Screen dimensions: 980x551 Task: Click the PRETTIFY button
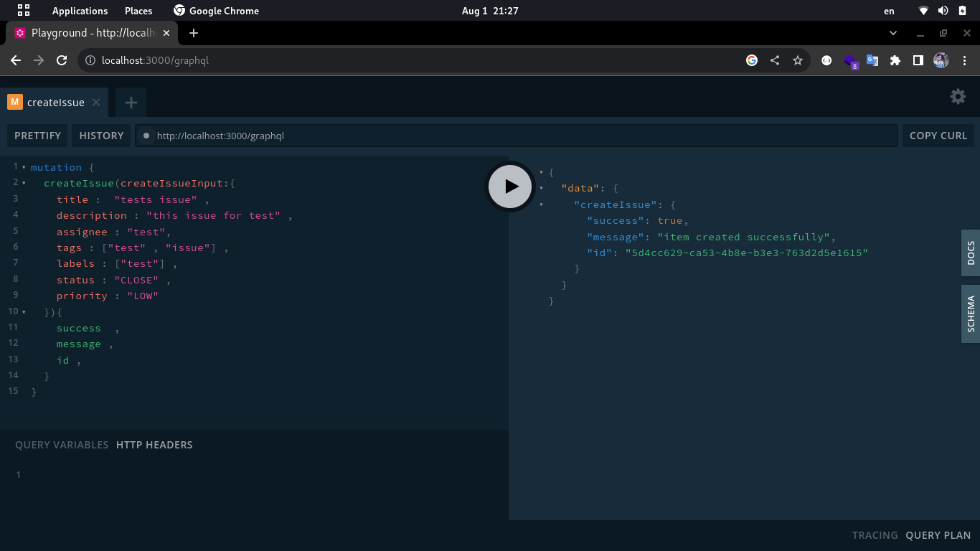click(37, 136)
